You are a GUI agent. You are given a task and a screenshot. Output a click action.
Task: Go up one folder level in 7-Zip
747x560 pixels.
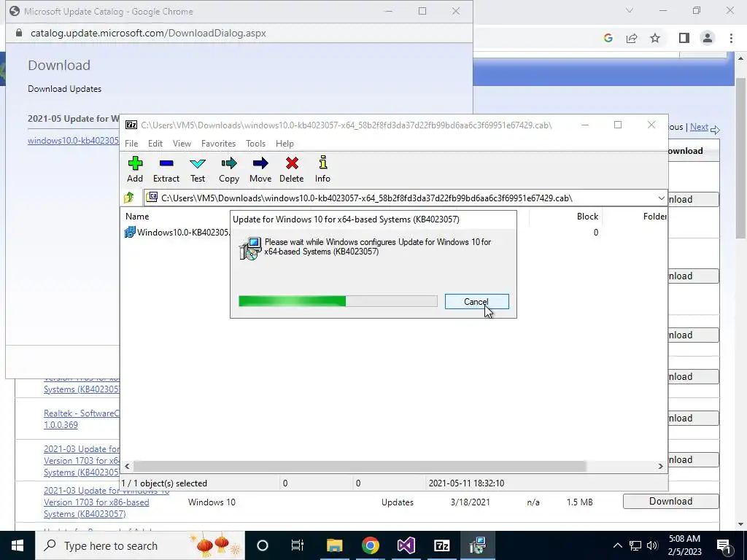(129, 198)
